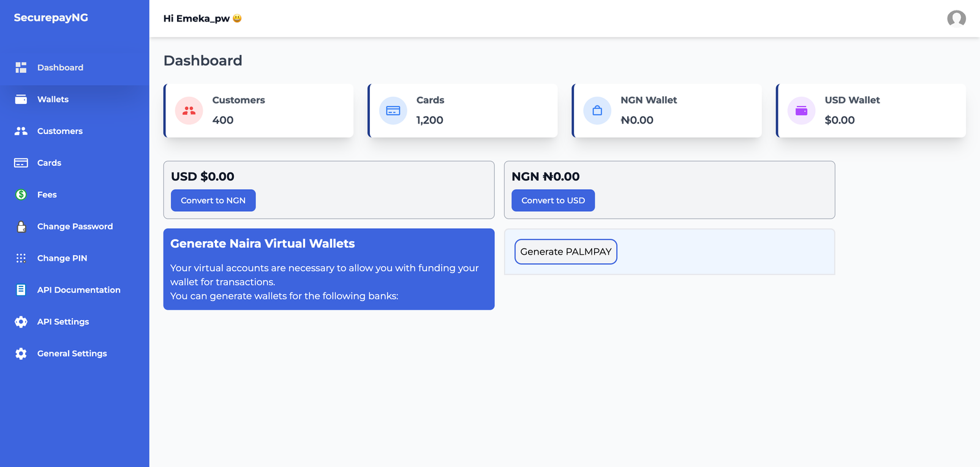Click the General Settings cog icon
Viewport: 980px width, 467px height.
point(21,354)
